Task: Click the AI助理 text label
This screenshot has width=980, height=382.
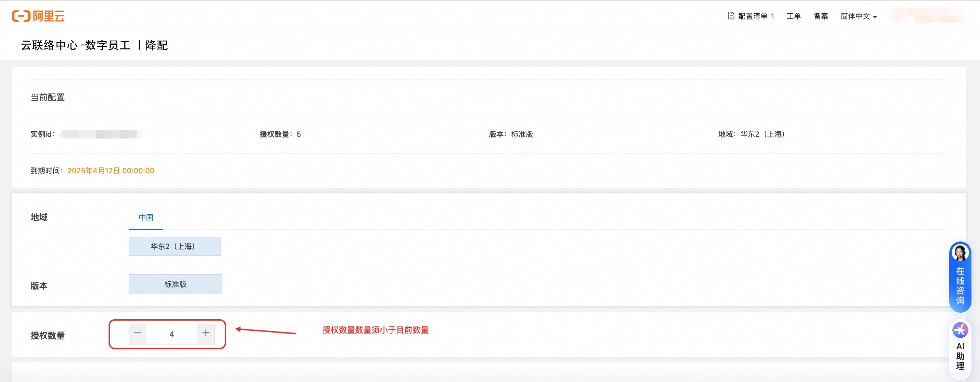Action: coord(960,356)
